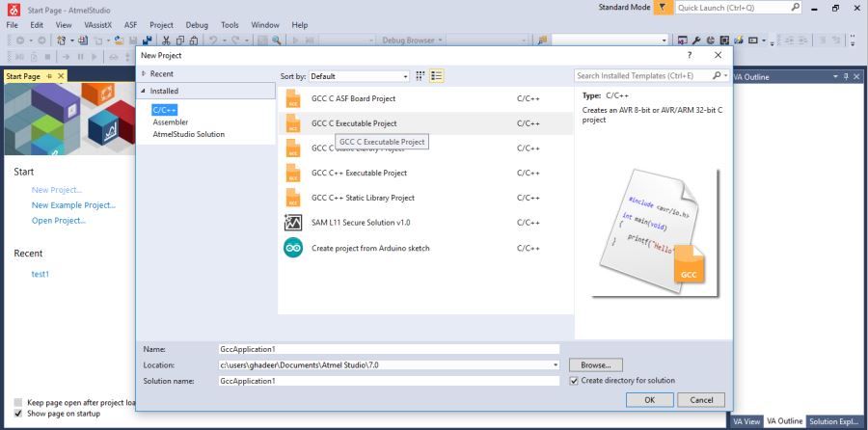Open the File menu
The image size is (868, 430).
(13, 25)
